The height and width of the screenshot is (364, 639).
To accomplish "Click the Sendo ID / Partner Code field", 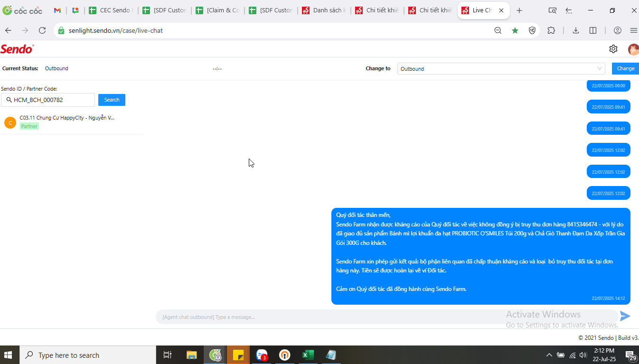I will (48, 100).
